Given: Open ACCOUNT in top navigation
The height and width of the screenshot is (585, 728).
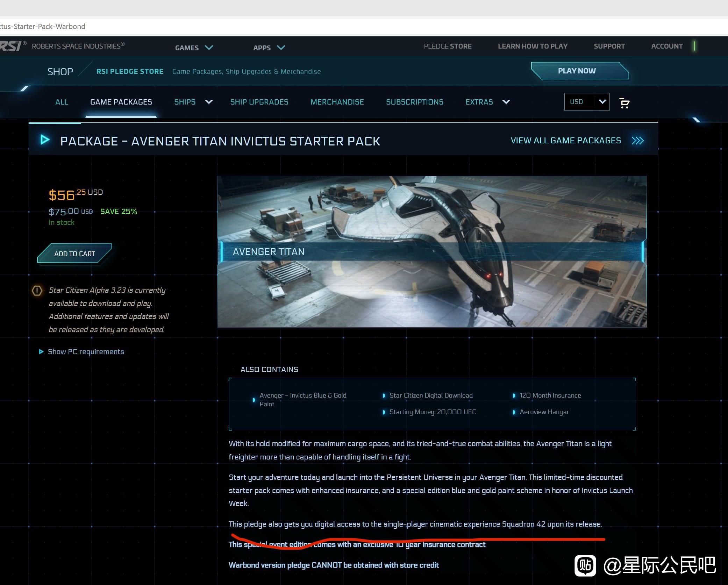Looking at the screenshot, I should (x=667, y=46).
